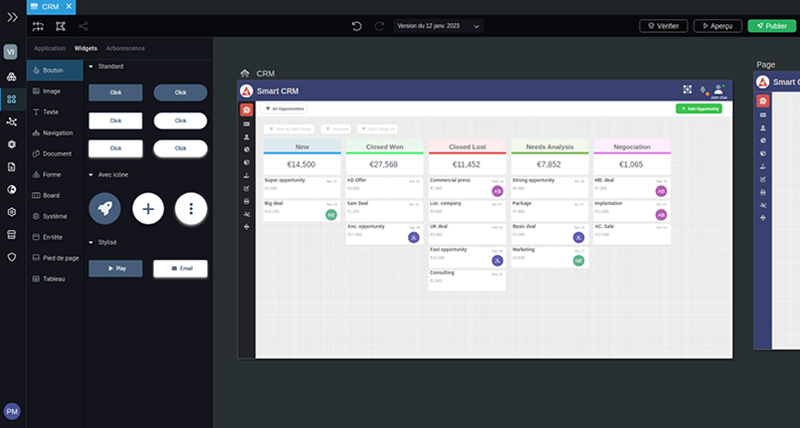Image resolution: width=800 pixels, height=428 pixels.
Task: Click the Add Opportunity button
Action: pyautogui.click(x=699, y=109)
